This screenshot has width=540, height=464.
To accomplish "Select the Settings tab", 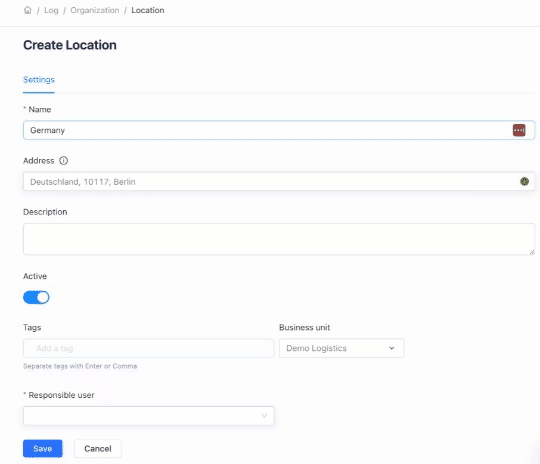I will pyautogui.click(x=39, y=80).
